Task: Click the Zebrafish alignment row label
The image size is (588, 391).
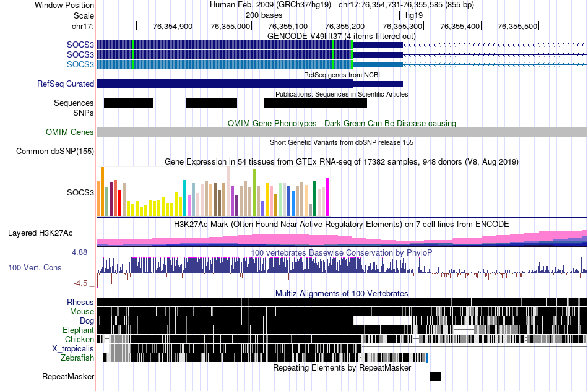Action: click(x=77, y=358)
